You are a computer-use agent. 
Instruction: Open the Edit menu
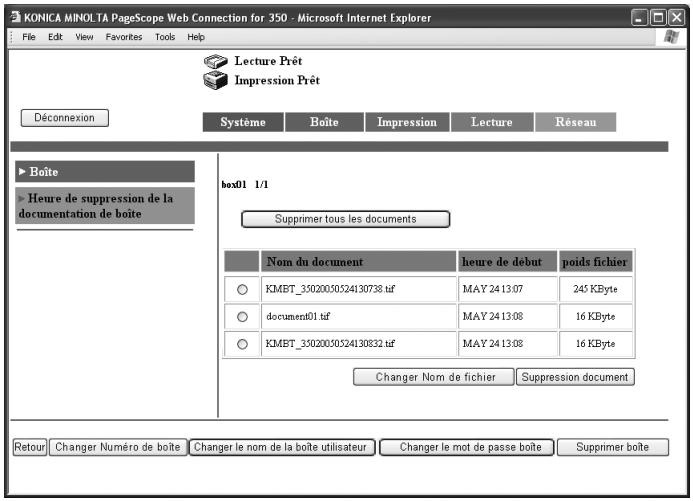pos(55,37)
